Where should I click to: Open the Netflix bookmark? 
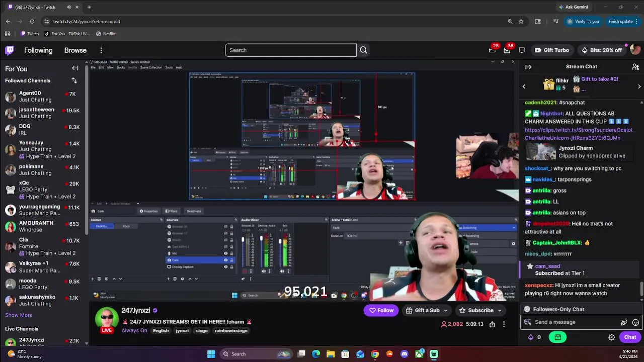(106, 34)
